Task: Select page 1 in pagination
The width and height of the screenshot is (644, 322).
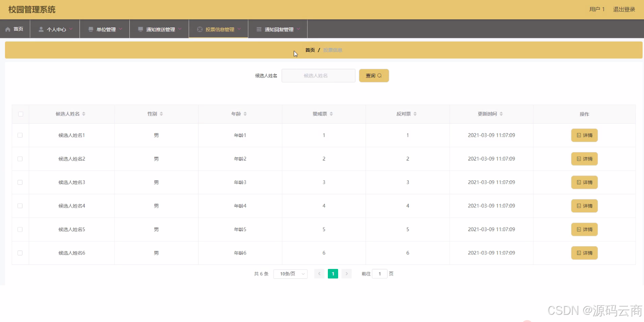Action: (333, 273)
